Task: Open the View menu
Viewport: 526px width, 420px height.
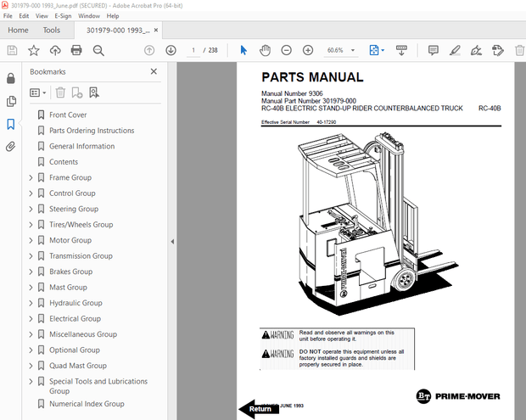Action: pos(42,16)
